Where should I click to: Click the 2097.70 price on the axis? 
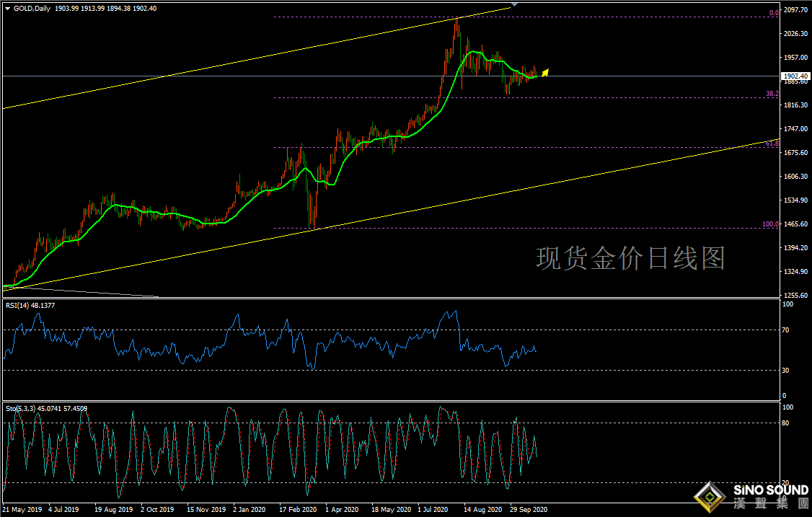(795, 10)
